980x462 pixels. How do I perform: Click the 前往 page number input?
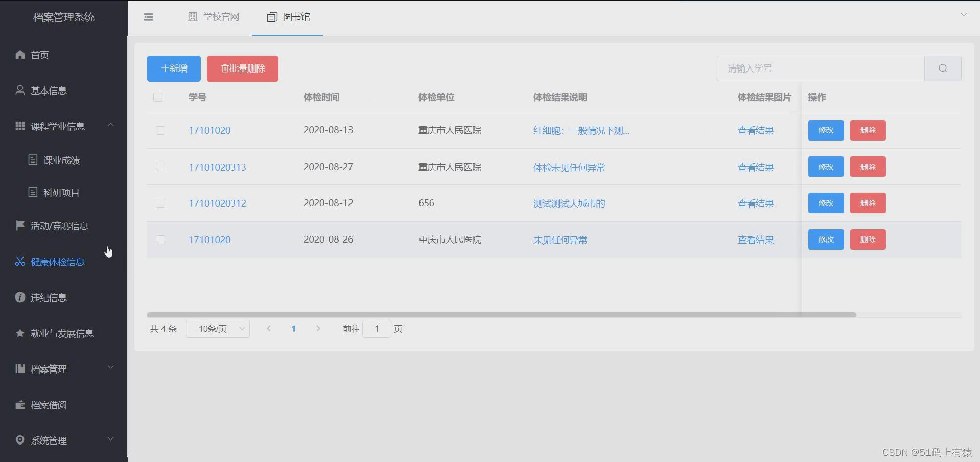377,329
